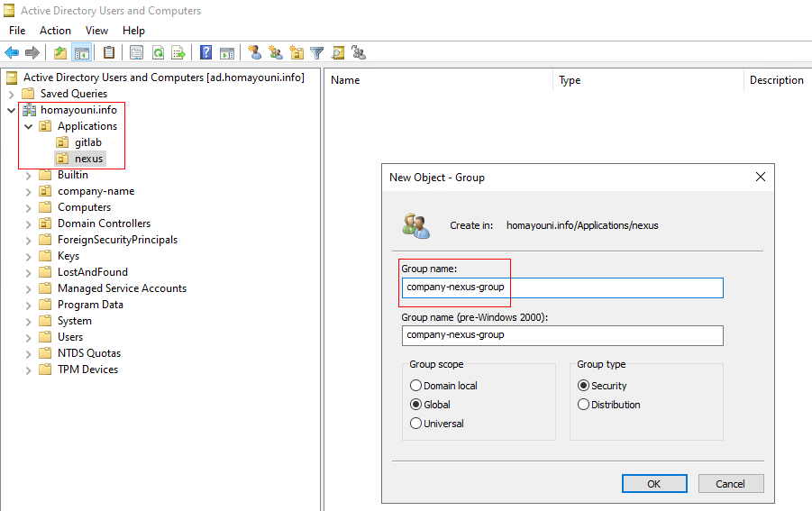Expand the Builtin container
Image resolution: width=812 pixels, height=511 pixels.
point(29,176)
